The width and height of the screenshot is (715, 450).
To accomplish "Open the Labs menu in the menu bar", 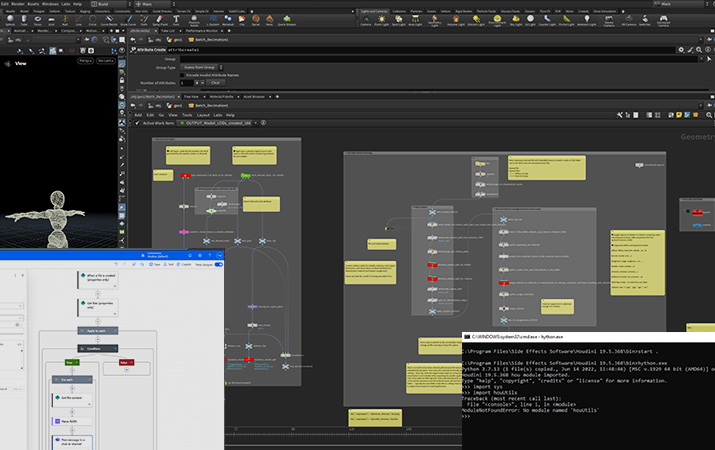I will 64,4.
